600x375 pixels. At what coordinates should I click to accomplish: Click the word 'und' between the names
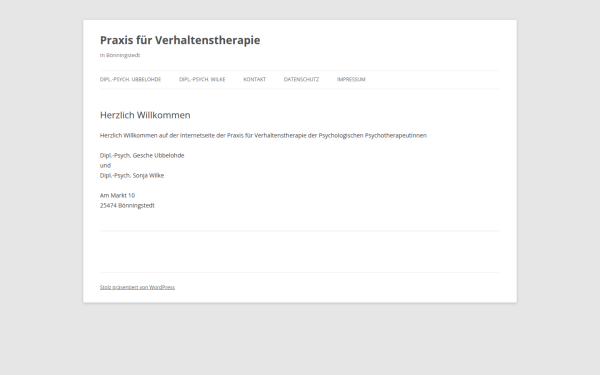[x=105, y=165]
